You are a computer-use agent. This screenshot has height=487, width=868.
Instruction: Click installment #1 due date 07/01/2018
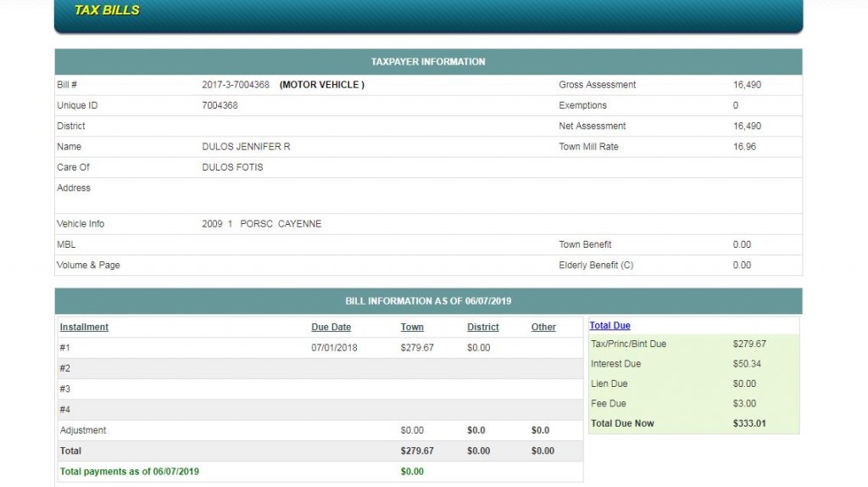[x=335, y=348]
